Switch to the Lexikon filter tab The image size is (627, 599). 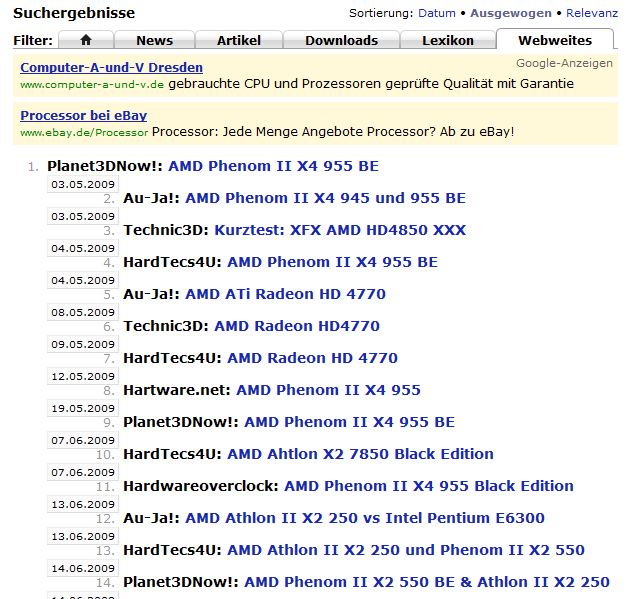point(448,40)
